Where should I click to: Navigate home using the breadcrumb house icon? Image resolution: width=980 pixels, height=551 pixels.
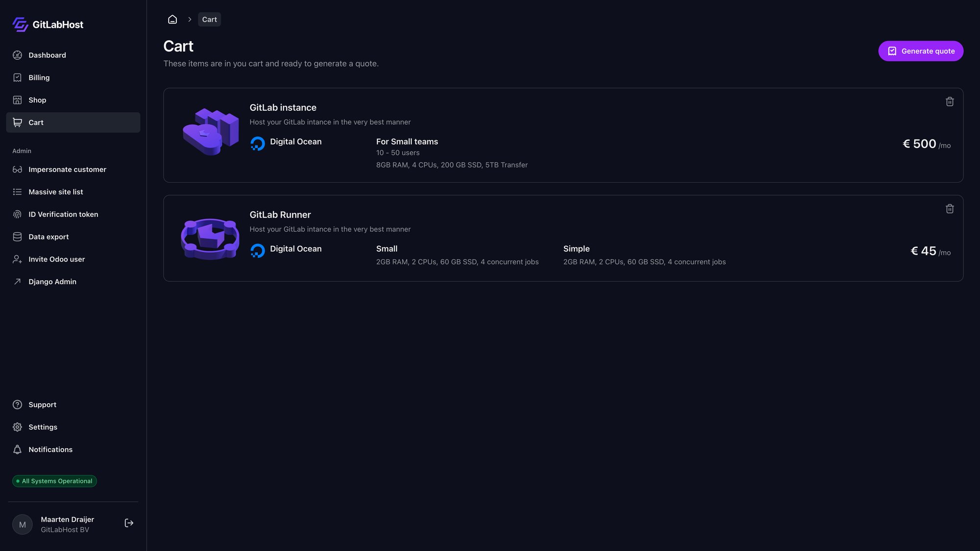point(172,19)
